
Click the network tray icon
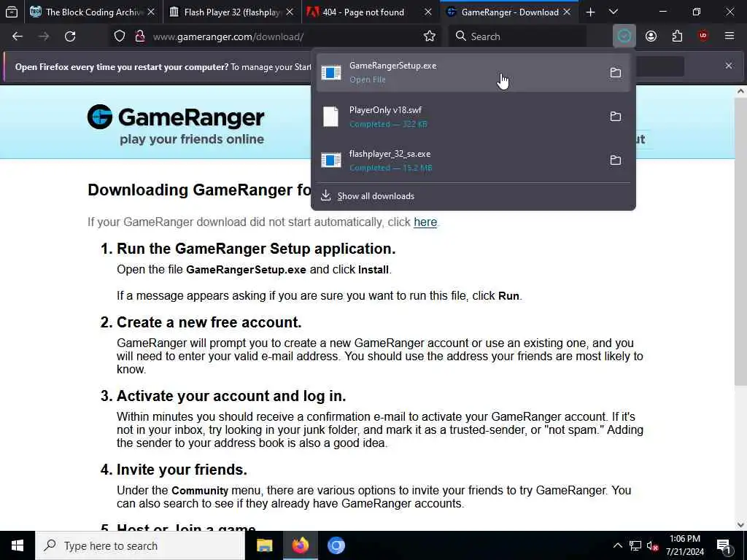(635, 545)
